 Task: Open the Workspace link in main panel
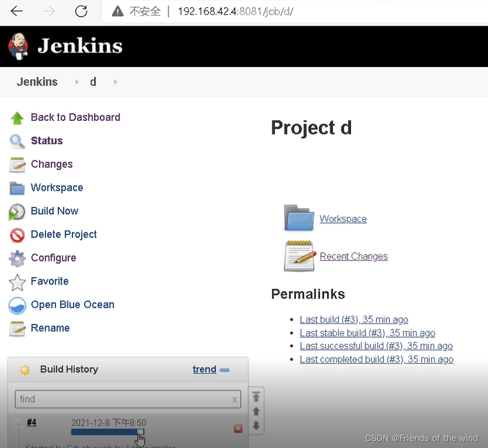[343, 219]
